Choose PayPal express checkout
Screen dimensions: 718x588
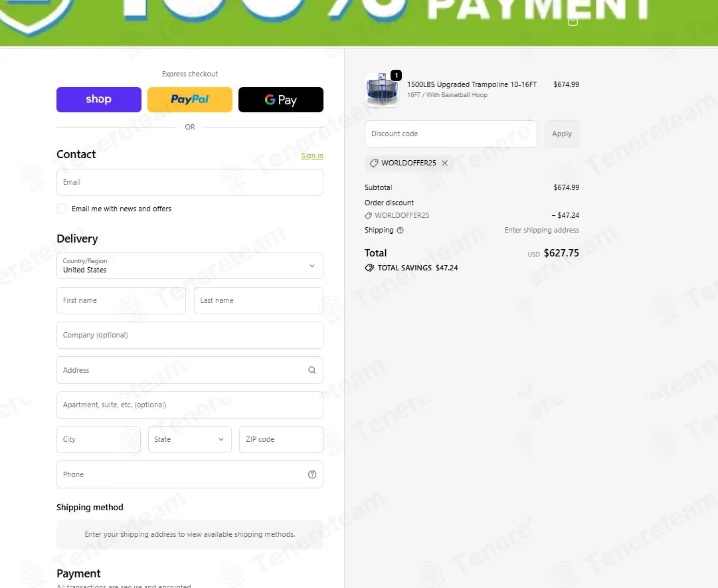(189, 100)
